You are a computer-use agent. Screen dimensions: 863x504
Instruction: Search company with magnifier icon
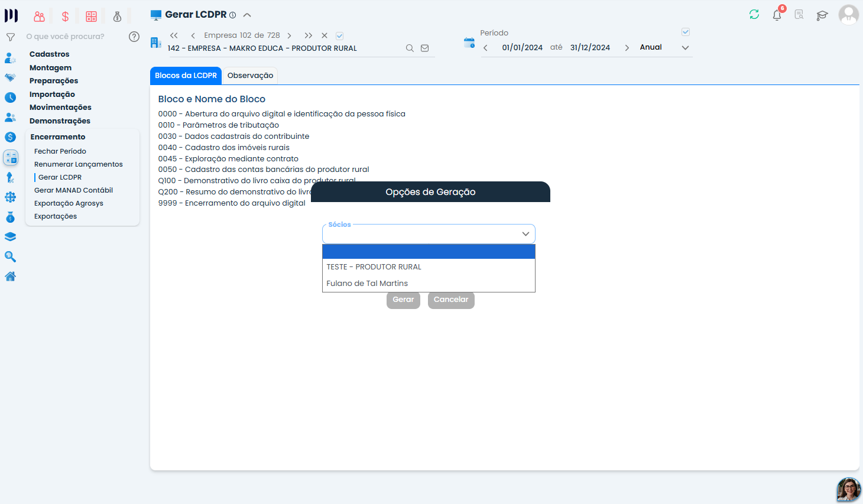coord(410,48)
